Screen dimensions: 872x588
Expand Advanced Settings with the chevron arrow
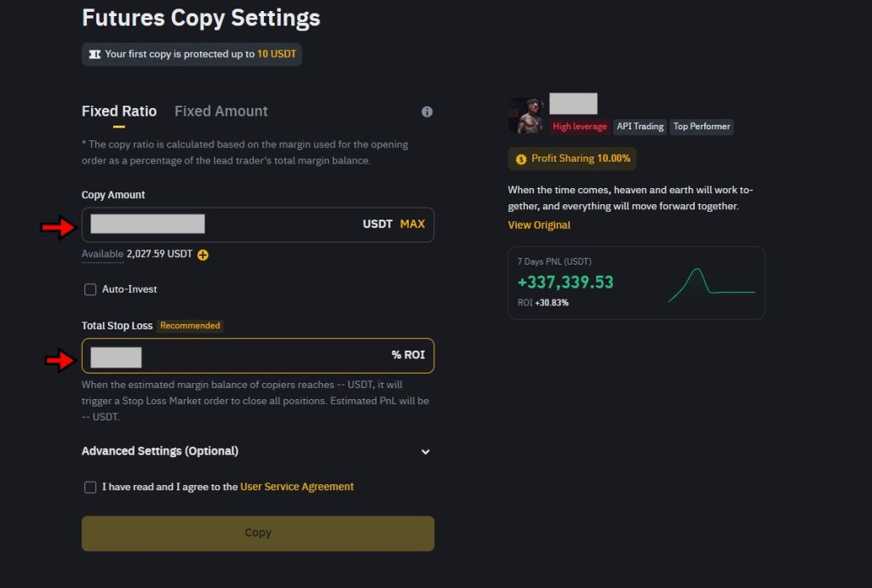pos(426,452)
